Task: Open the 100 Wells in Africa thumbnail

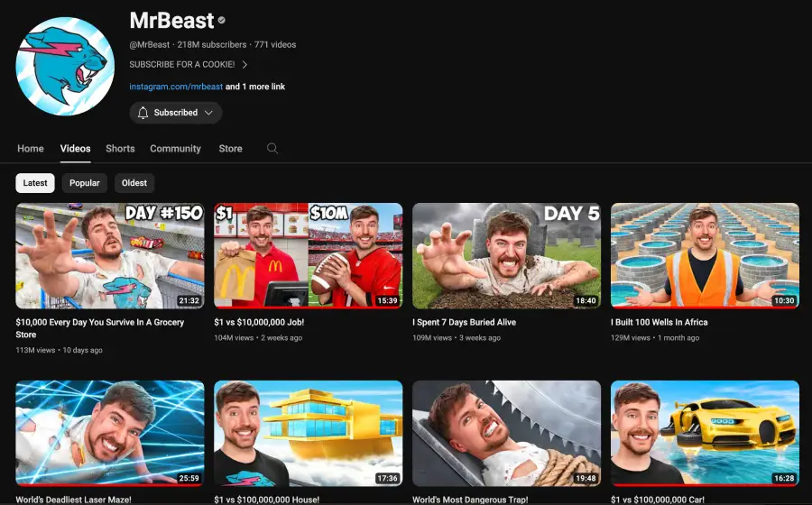Action: click(705, 255)
